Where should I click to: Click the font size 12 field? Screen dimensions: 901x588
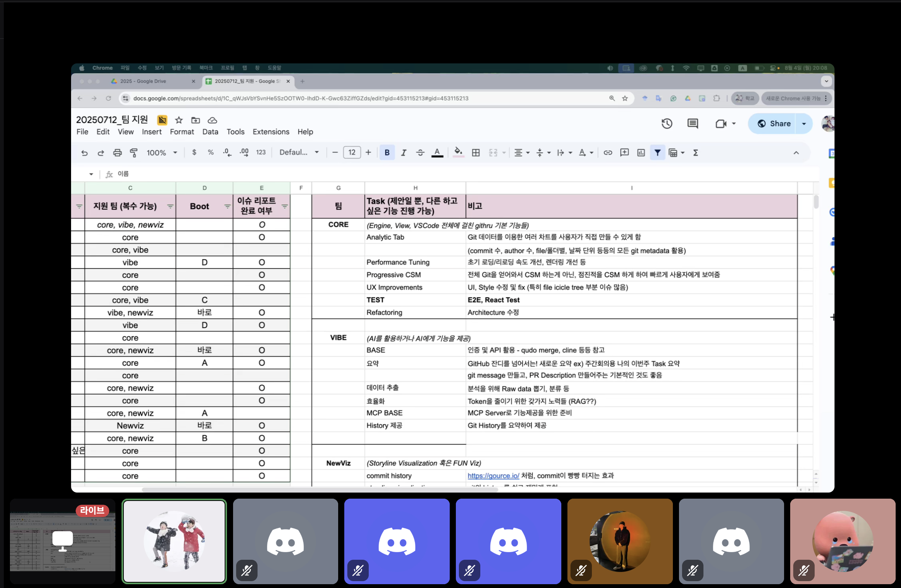pyautogui.click(x=352, y=152)
